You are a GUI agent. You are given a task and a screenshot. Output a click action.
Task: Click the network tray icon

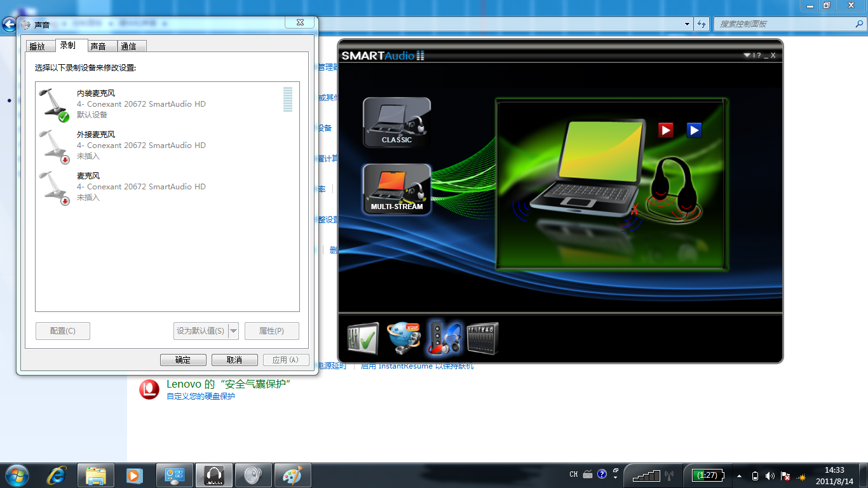(801, 476)
